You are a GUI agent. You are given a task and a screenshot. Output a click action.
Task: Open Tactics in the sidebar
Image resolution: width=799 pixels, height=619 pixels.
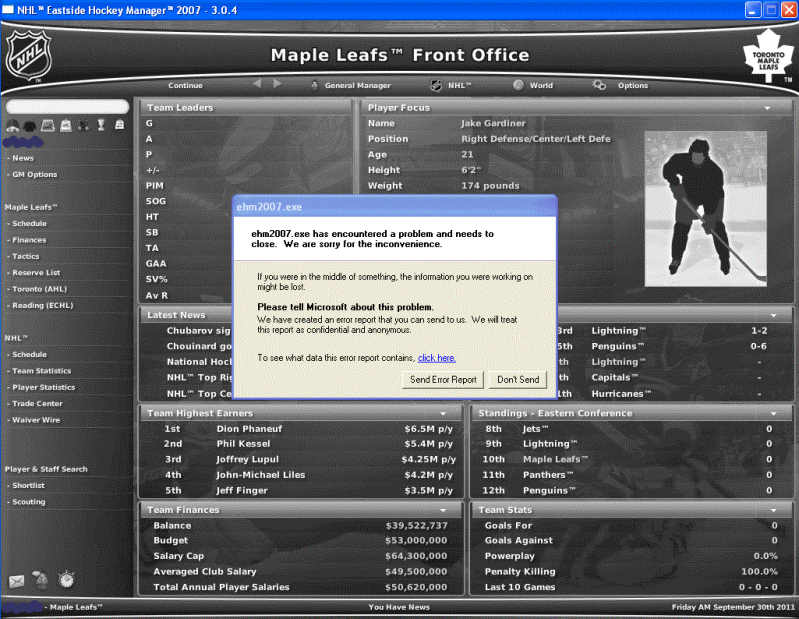click(x=25, y=256)
